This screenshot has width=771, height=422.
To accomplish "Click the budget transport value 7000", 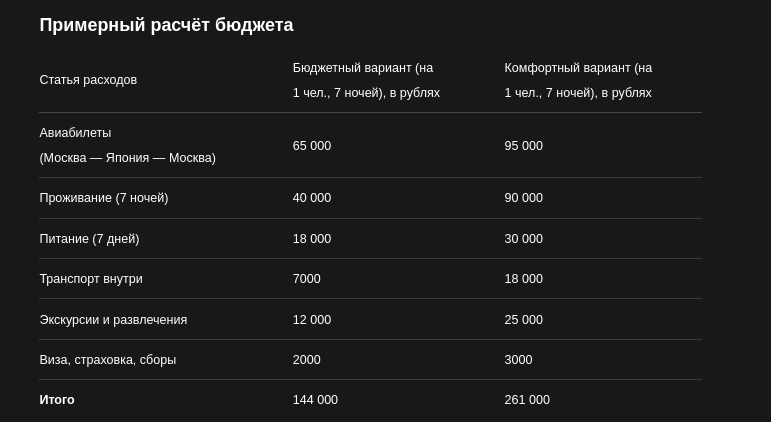I will point(306,279).
